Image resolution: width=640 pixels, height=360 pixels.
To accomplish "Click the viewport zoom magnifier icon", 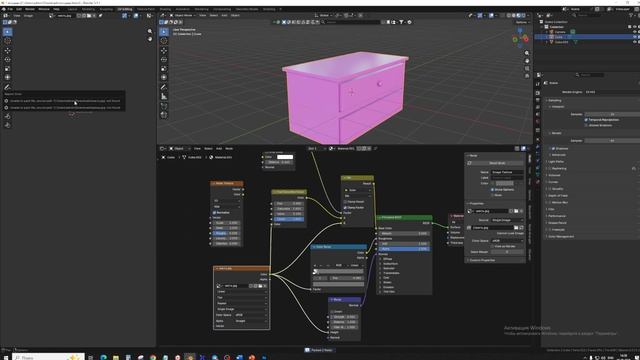I will point(527,53).
